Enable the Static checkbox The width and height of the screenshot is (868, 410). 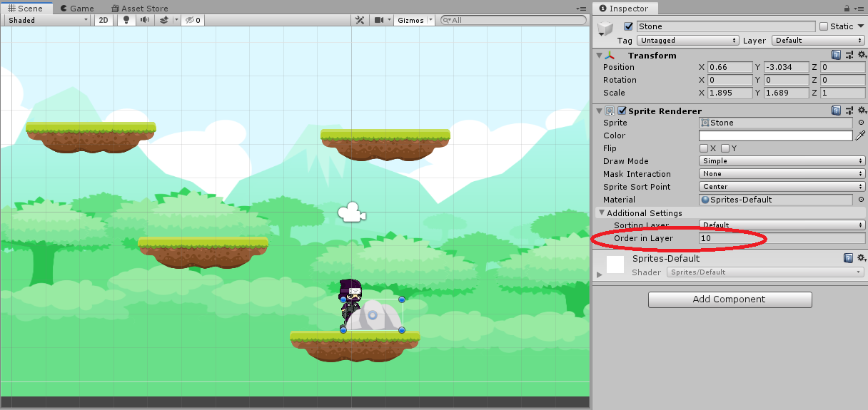click(824, 26)
